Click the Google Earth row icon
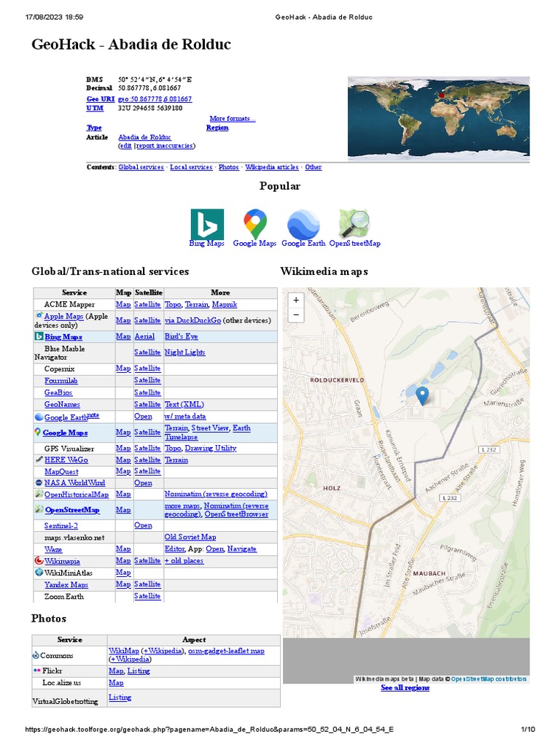This screenshot has width=560, height=747. [39, 417]
